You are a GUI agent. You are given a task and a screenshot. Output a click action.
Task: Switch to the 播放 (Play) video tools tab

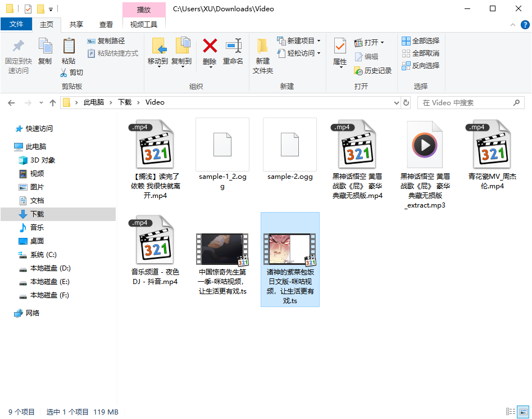pyautogui.click(x=143, y=8)
